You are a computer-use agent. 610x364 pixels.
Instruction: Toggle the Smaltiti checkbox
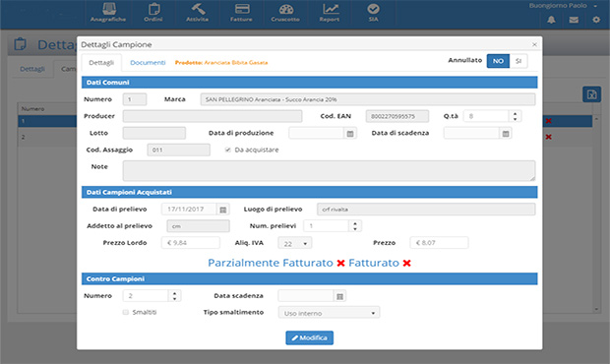pos(125,312)
